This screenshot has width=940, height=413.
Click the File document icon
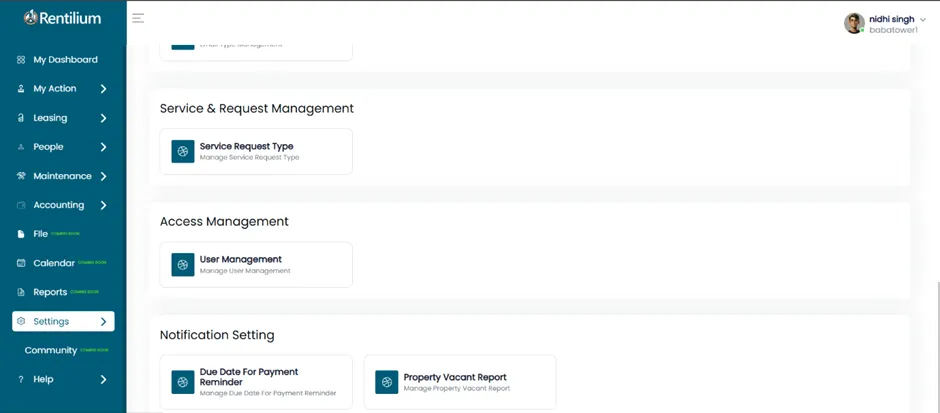pyautogui.click(x=21, y=234)
